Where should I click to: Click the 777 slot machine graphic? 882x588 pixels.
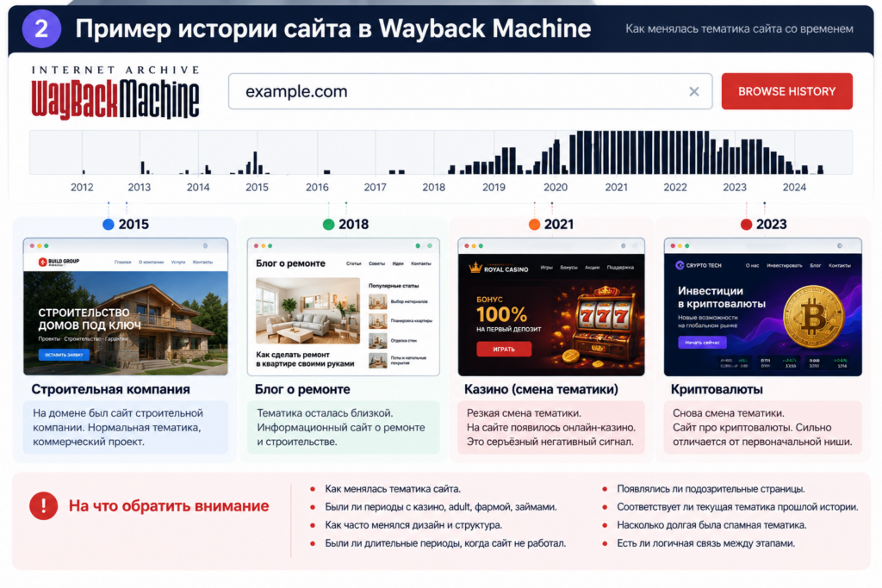click(x=604, y=323)
